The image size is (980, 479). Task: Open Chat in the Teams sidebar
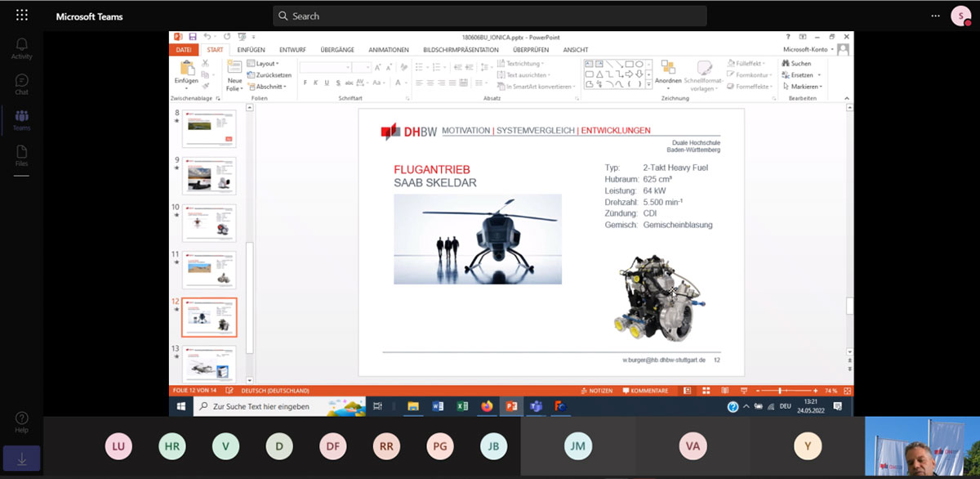point(22,84)
